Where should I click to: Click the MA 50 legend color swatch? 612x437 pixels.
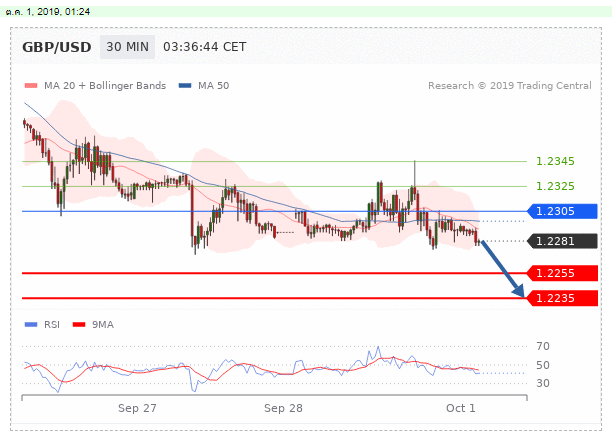[185, 85]
